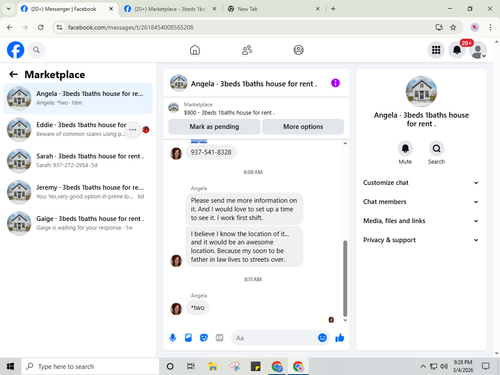Go to the Home feed icon
The image size is (500, 375).
195,50
